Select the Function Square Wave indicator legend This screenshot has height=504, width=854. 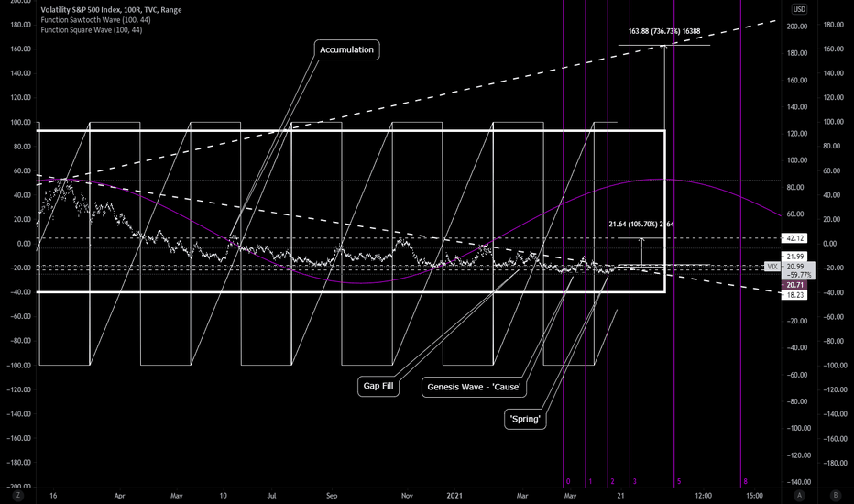[x=92, y=30]
